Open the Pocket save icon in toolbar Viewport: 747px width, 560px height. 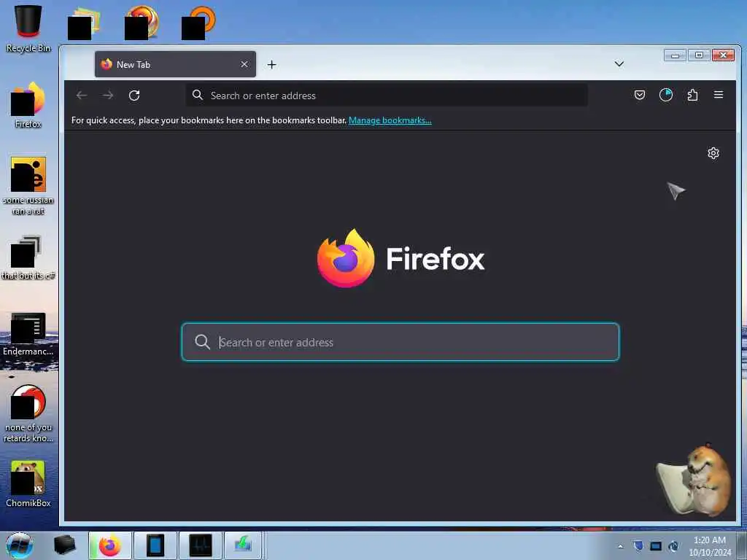(640, 95)
